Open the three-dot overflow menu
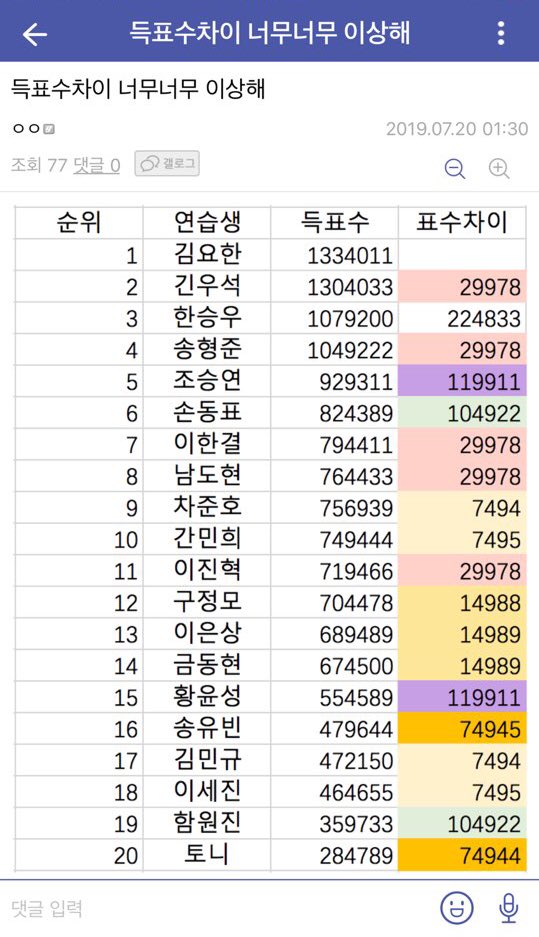539x937 pixels. click(x=501, y=33)
